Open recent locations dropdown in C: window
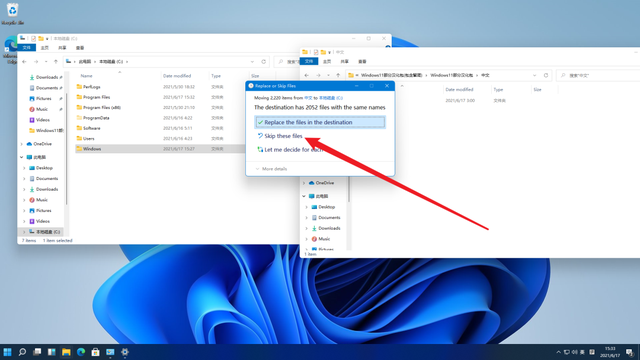 coord(46,62)
